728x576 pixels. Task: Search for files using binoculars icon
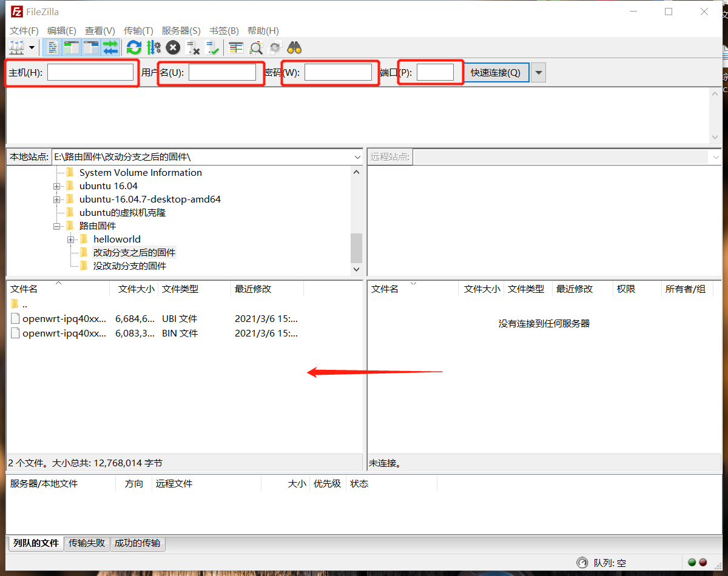coord(294,47)
